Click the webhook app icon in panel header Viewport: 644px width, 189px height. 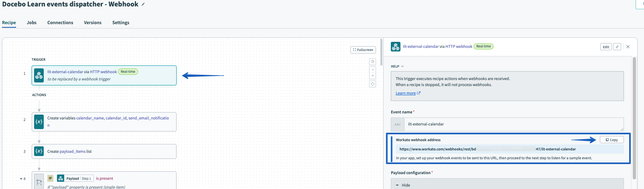click(x=396, y=47)
